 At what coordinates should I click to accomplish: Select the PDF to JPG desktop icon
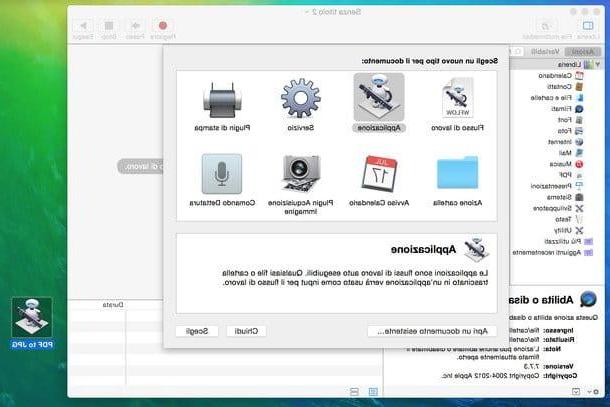[32, 323]
